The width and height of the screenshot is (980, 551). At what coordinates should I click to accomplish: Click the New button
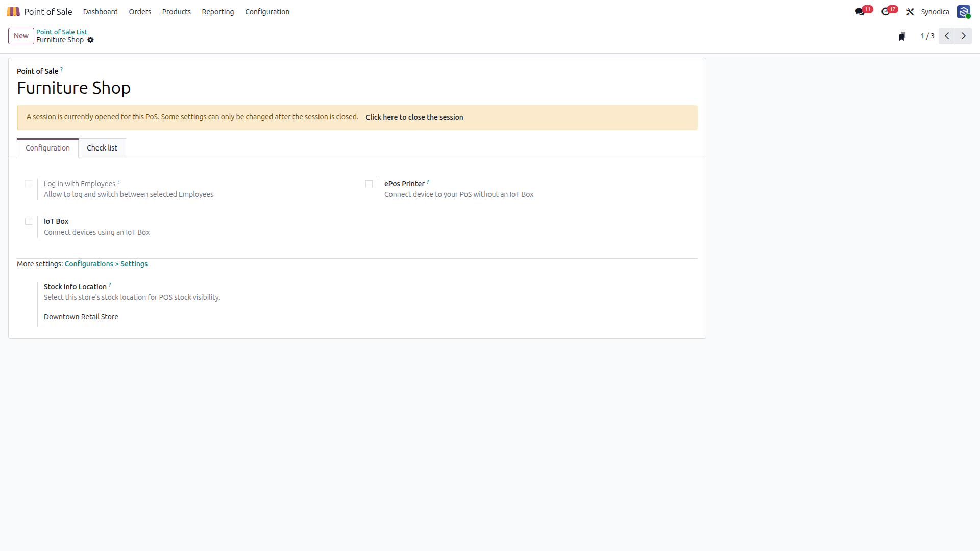[21, 36]
